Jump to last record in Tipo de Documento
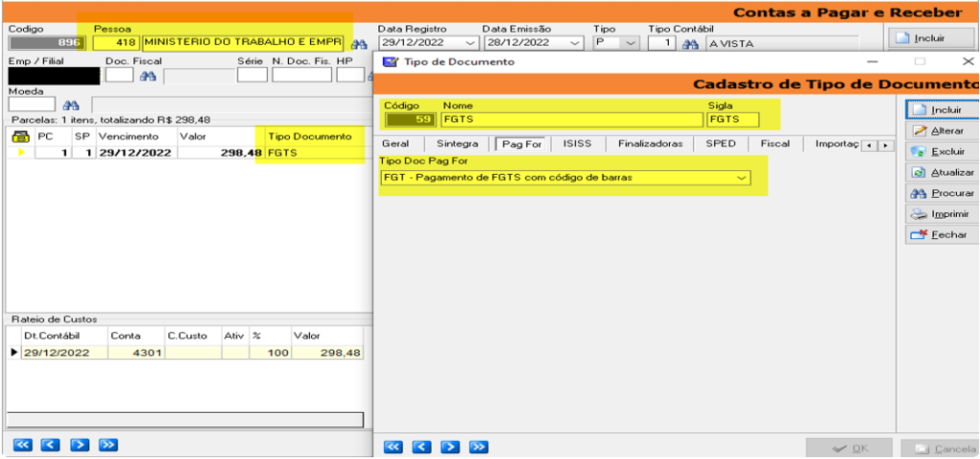The height and width of the screenshot is (459, 980). tap(479, 447)
